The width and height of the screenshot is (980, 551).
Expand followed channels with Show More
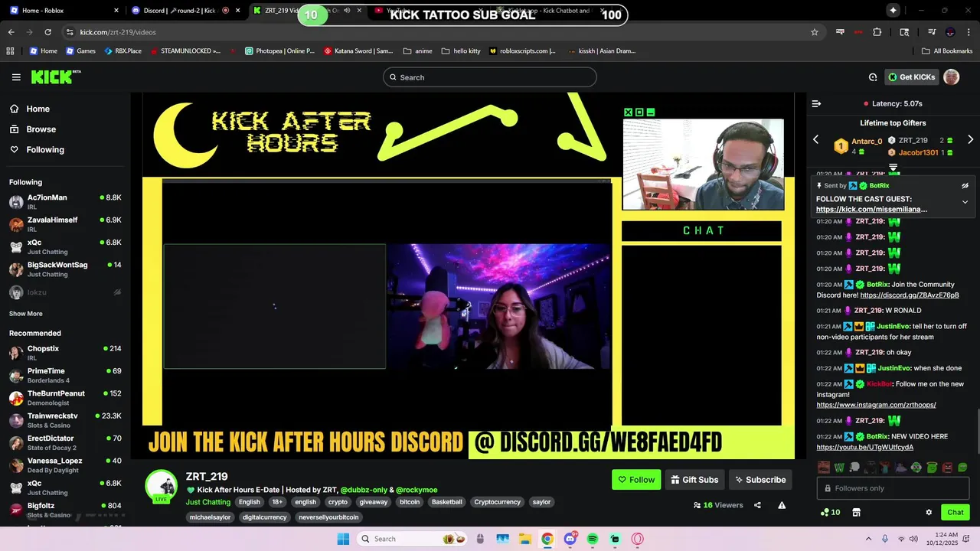pyautogui.click(x=26, y=314)
